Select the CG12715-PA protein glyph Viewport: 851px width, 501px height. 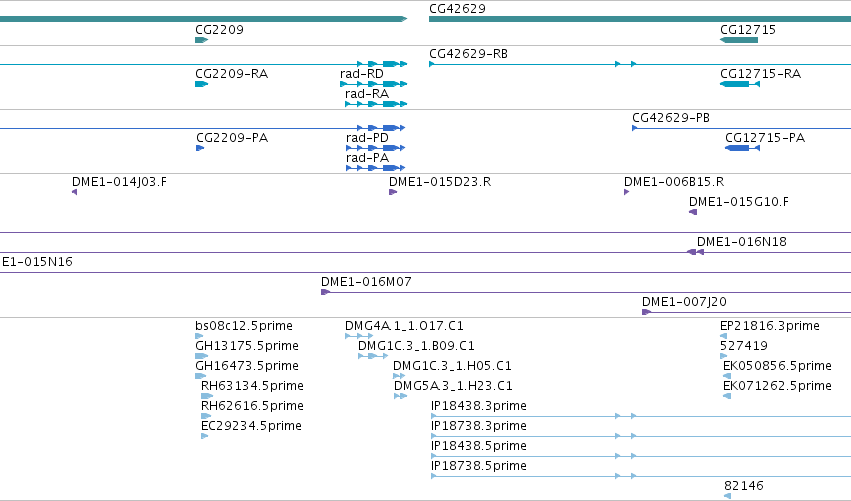pyautogui.click(x=742, y=148)
